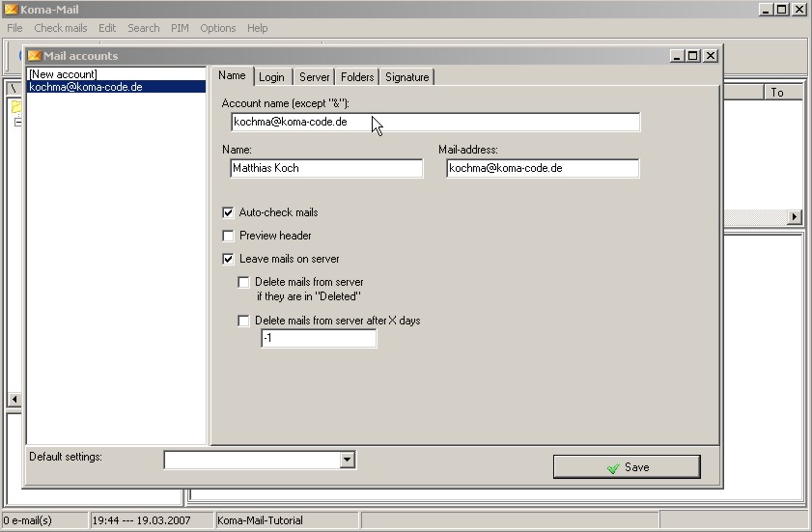Image resolution: width=812 pixels, height=532 pixels.
Task: Close the Mail accounts dialog
Action: click(711, 55)
